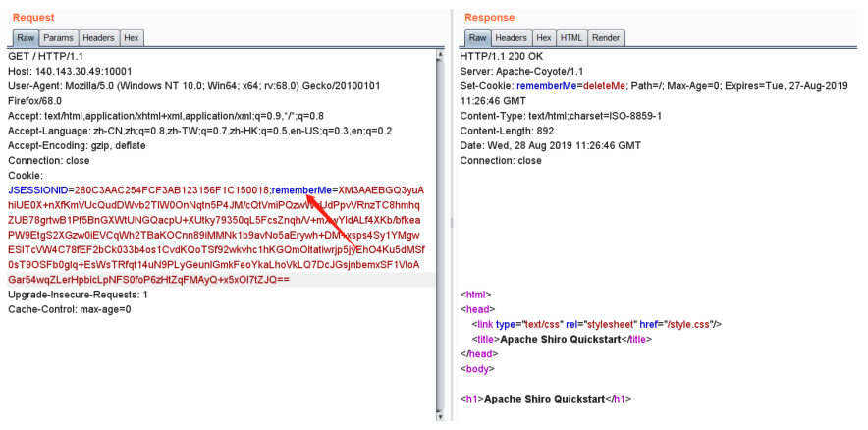Click the Request panel vertical scrollbar track
This screenshot has width=868, height=430.
[x=440, y=236]
